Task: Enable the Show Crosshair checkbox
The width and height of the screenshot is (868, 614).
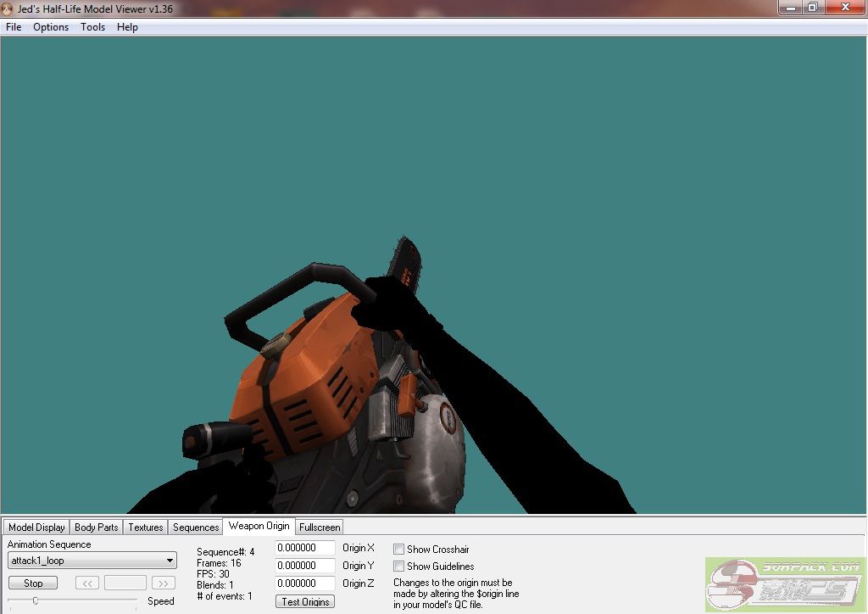Action: pos(398,550)
